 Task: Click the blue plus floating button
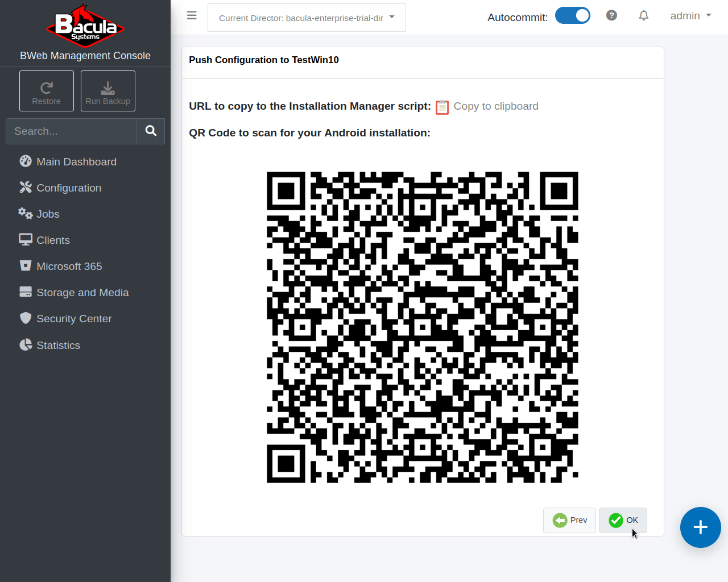(x=701, y=527)
